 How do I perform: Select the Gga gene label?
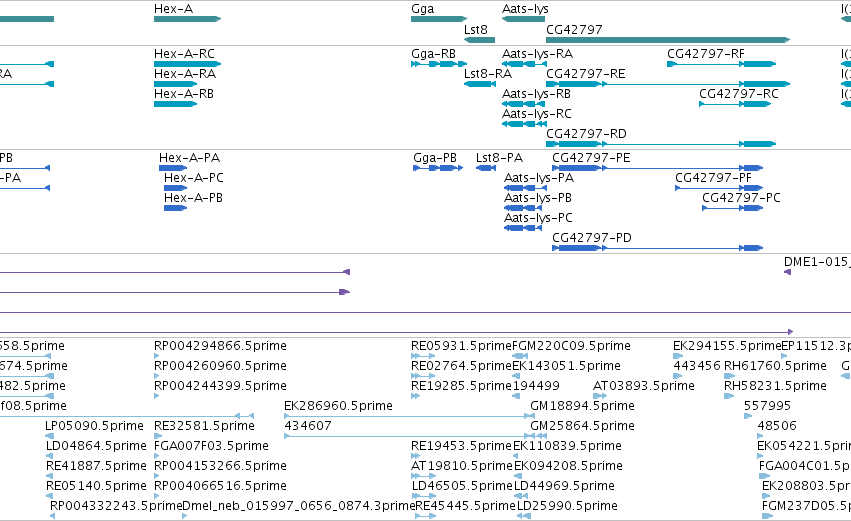pyautogui.click(x=422, y=9)
